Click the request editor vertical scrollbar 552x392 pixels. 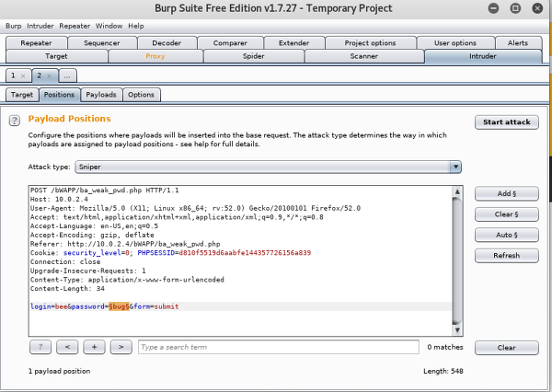point(457,260)
